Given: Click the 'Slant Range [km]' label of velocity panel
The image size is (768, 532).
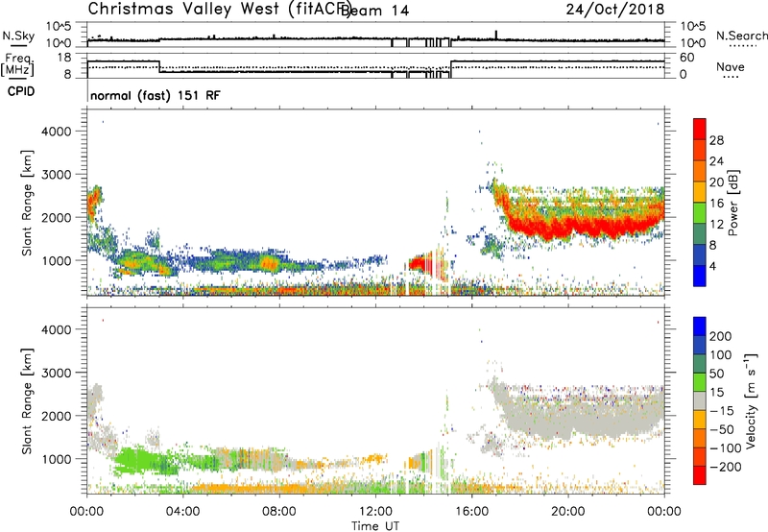Looking at the screenshot, I should 27,400.
